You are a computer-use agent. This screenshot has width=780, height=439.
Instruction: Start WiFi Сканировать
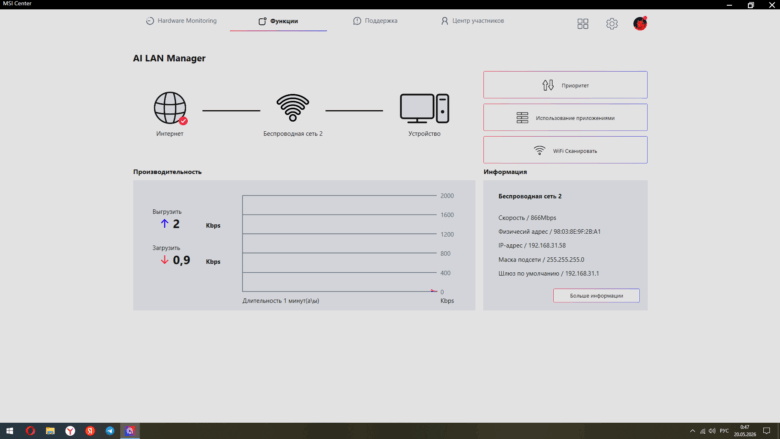click(x=565, y=150)
